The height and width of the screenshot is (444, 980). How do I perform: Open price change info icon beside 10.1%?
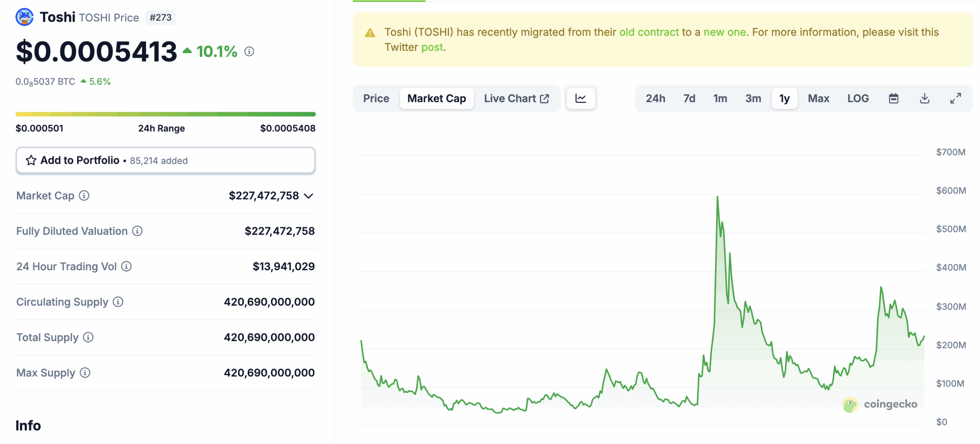click(x=249, y=51)
